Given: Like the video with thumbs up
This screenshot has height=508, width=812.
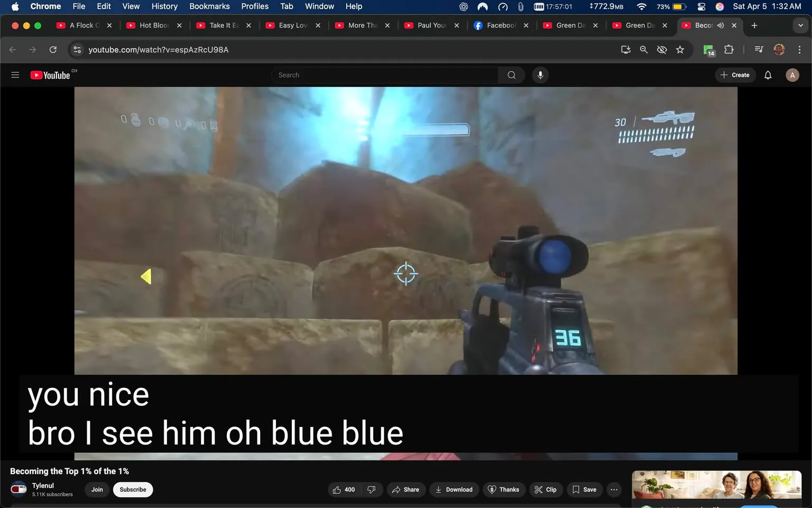Looking at the screenshot, I should click(x=344, y=489).
